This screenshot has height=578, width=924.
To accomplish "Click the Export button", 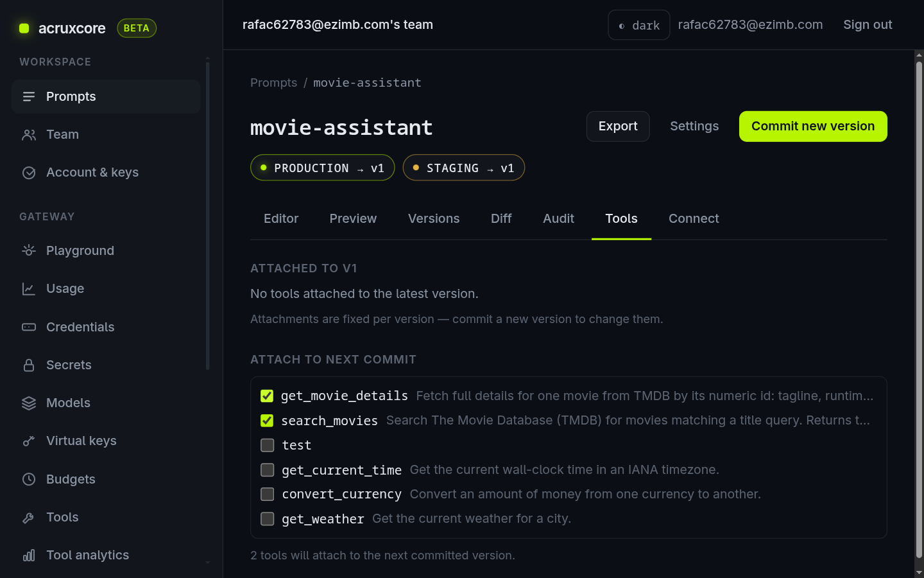I will click(618, 127).
